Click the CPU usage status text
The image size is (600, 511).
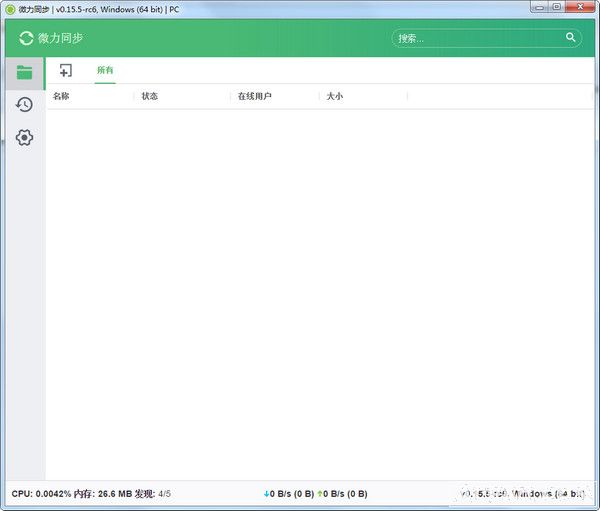41,494
